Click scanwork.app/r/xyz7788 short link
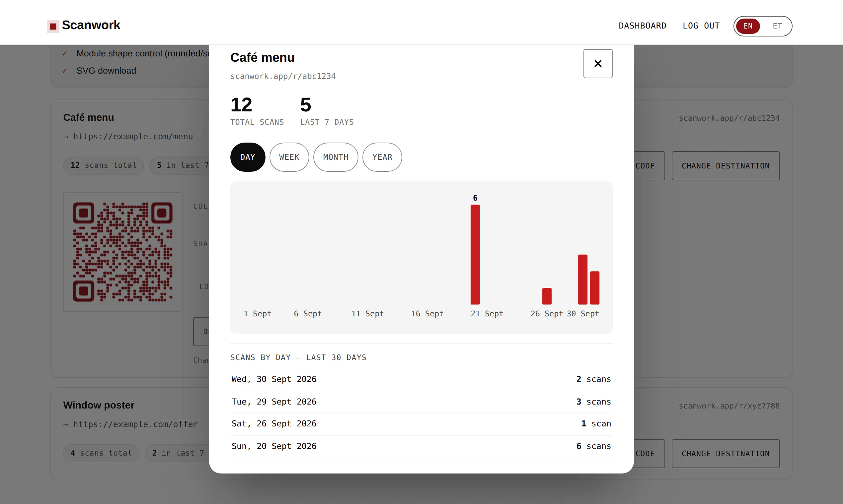843x504 pixels. tap(729, 406)
